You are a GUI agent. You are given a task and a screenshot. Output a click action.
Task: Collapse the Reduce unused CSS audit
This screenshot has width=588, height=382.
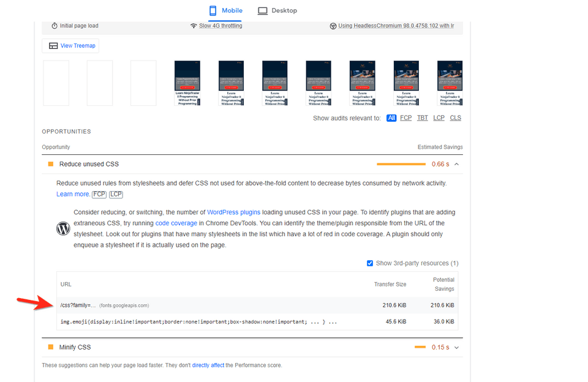(x=456, y=164)
